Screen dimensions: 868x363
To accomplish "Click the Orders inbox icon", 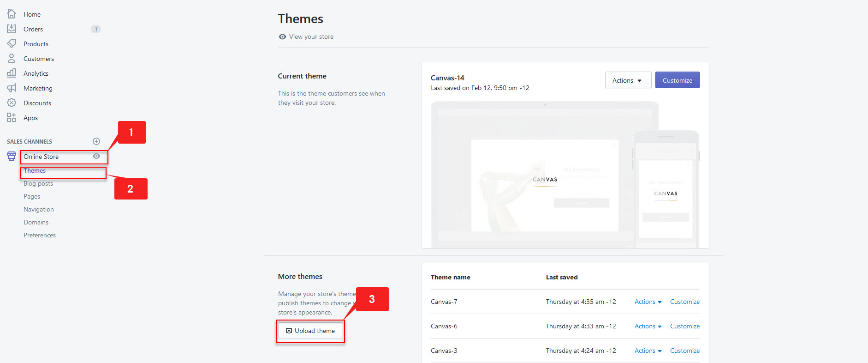I will click(12, 29).
